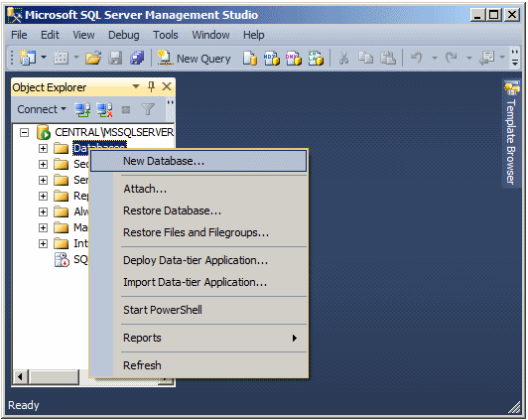This screenshot has width=528, height=420.
Task: Choose Restore Database from context menu
Action: click(x=198, y=210)
